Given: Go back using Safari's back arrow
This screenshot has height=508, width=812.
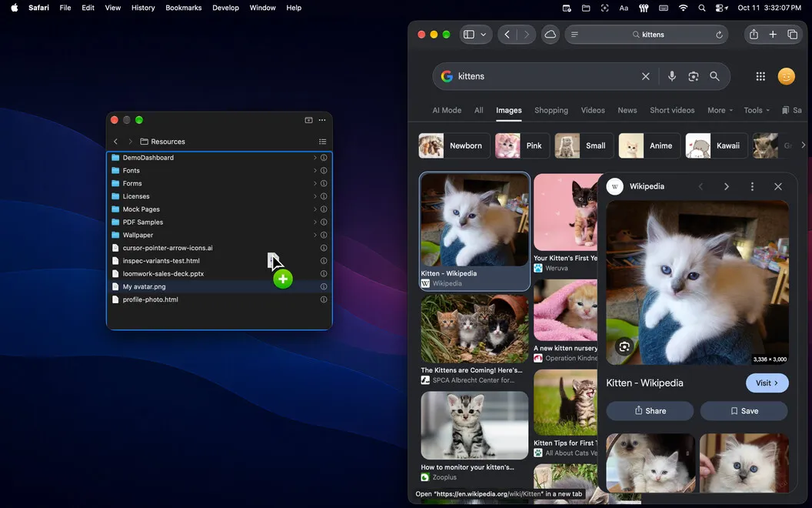Looking at the screenshot, I should [x=507, y=34].
